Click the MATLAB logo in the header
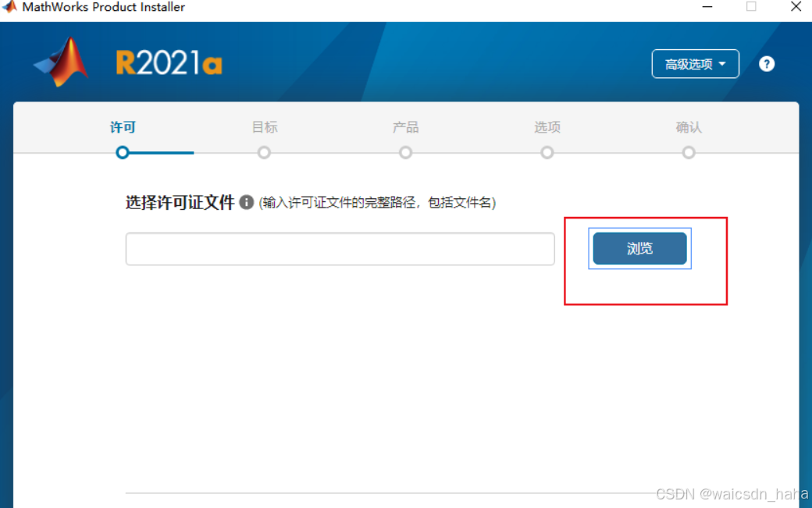 [x=61, y=62]
